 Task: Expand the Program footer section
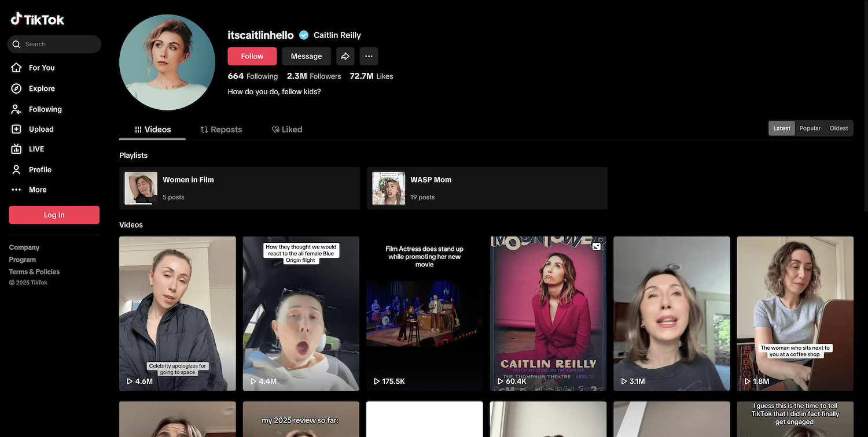click(x=23, y=260)
